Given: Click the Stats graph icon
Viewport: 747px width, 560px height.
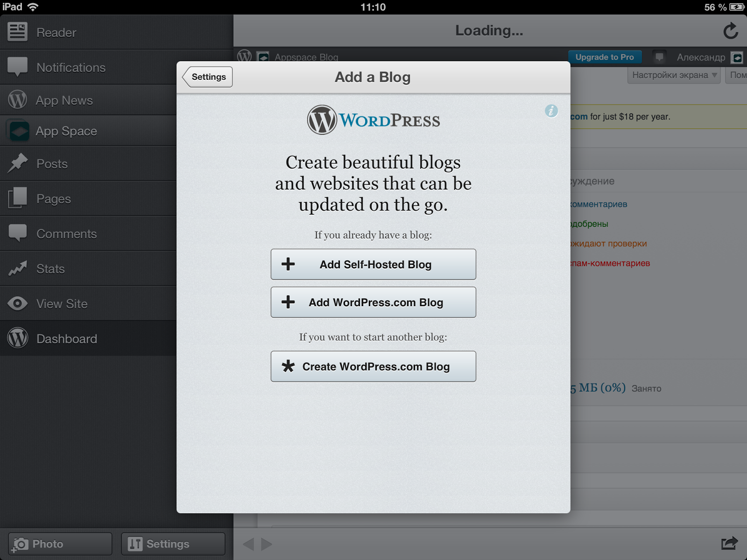Looking at the screenshot, I should tap(18, 268).
